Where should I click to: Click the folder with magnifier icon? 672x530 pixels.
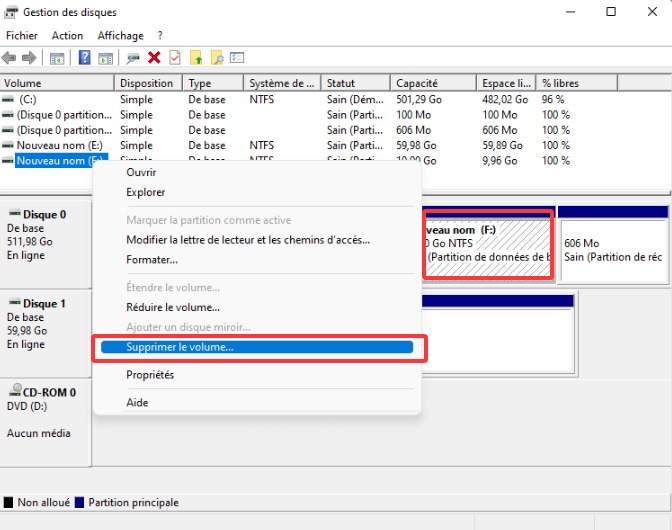tap(217, 57)
